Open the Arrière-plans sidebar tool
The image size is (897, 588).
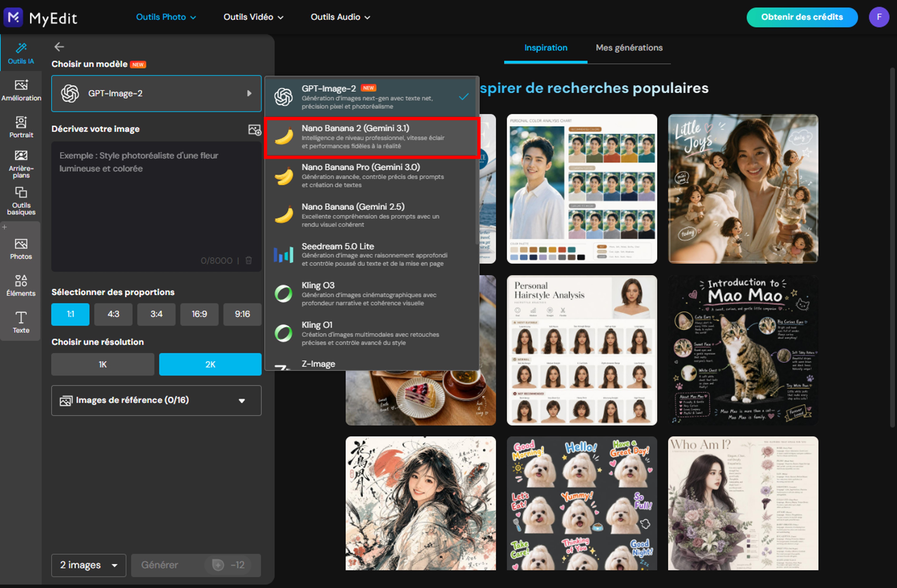click(21, 164)
